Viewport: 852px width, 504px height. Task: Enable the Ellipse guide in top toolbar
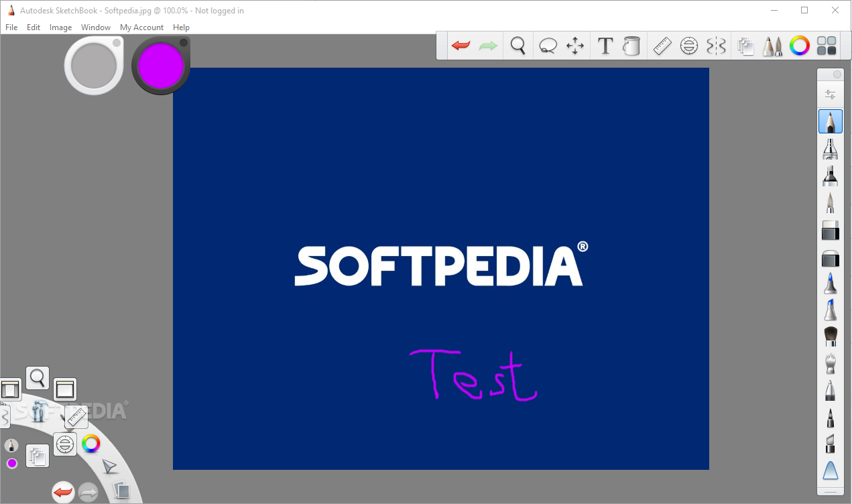click(x=688, y=46)
